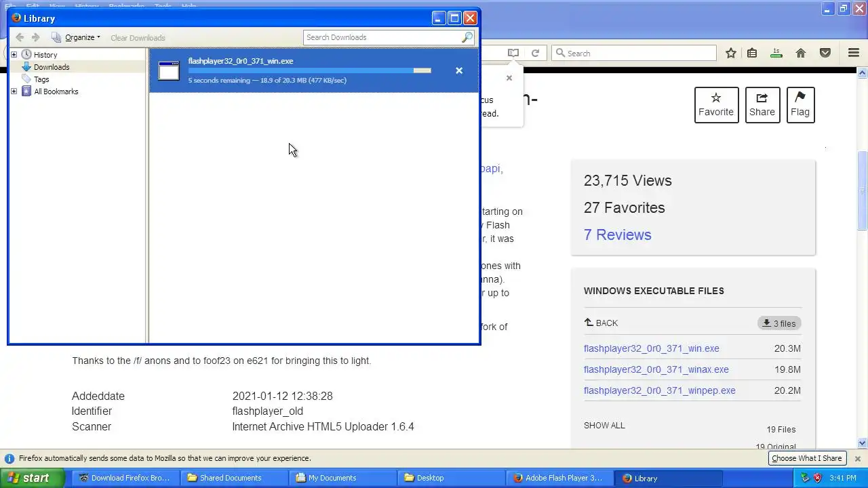The width and height of the screenshot is (868, 488).
Task: Close the Firefox data notification bar
Action: (x=857, y=459)
